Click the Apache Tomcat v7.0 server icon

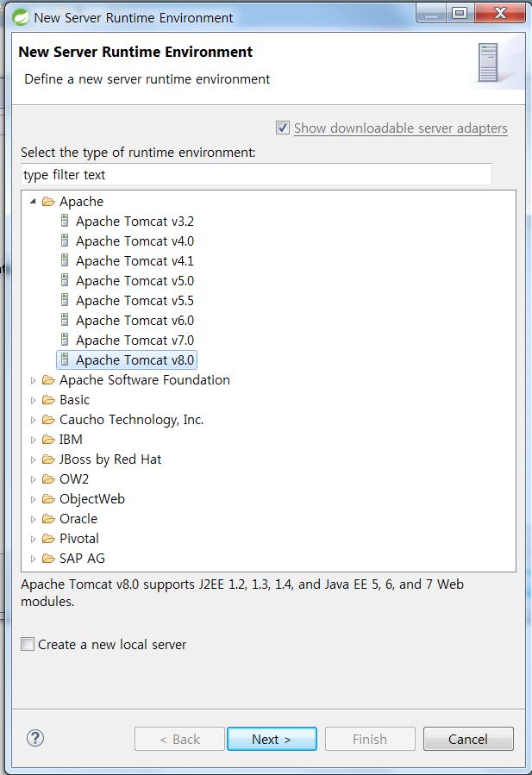(x=65, y=339)
